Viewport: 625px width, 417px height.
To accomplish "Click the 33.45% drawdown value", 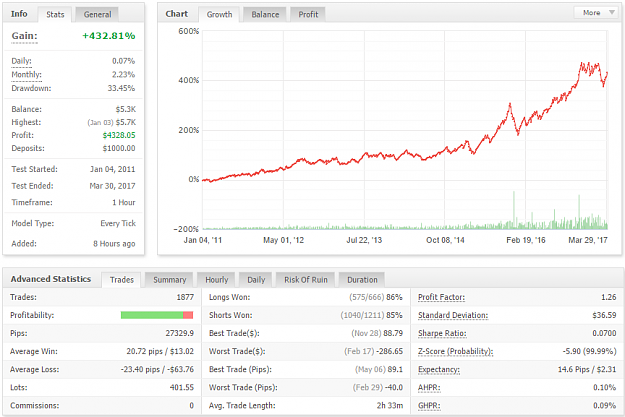I will pyautogui.click(x=121, y=88).
